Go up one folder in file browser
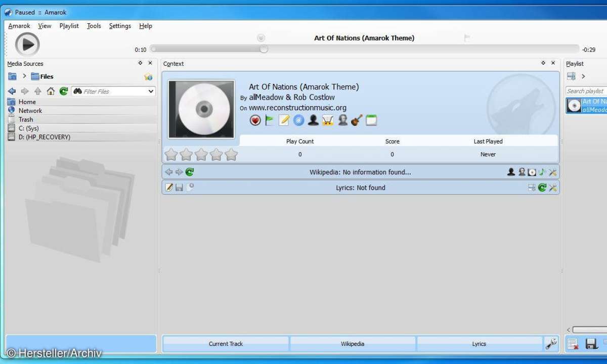 [38, 91]
